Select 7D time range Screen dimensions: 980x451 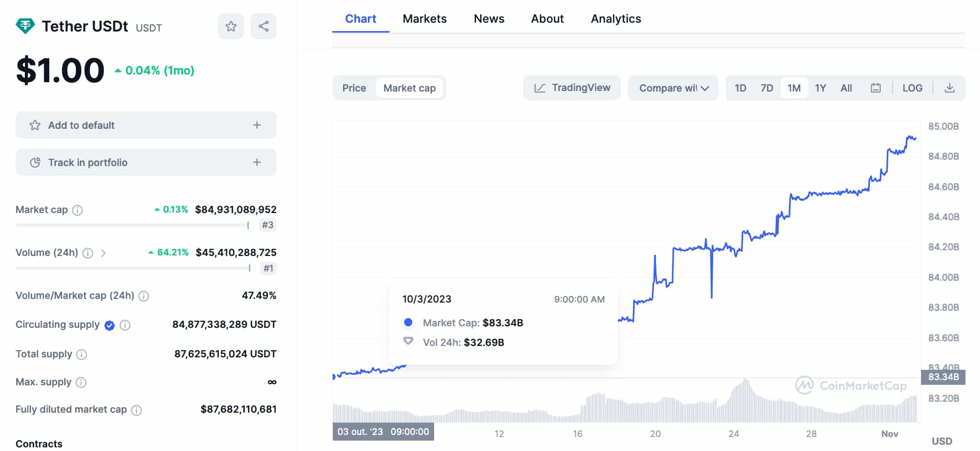coord(767,88)
